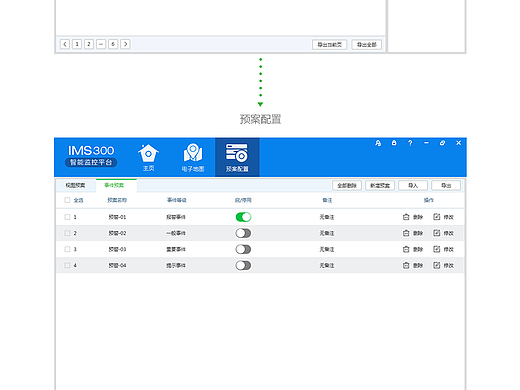Screen dimensions: 520x390
Task: Go to page 2 in pagination
Action: click(x=89, y=44)
